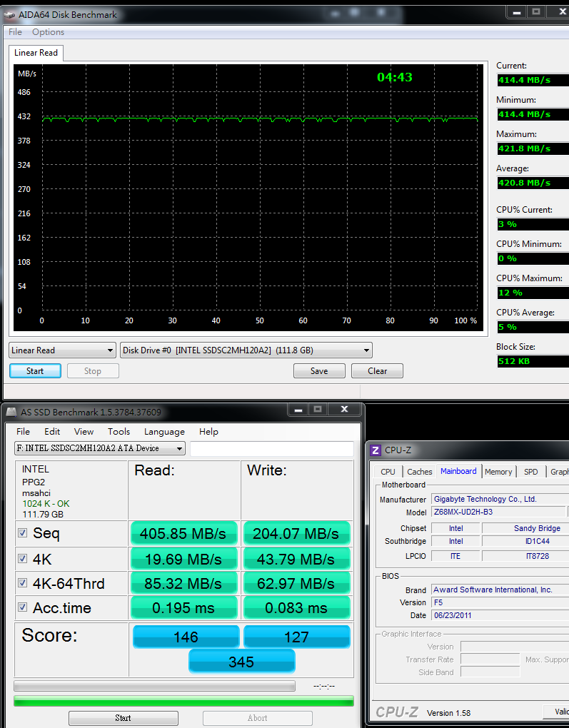Close the AS SSD Benchmark window
The image size is (569, 728).
(344, 410)
